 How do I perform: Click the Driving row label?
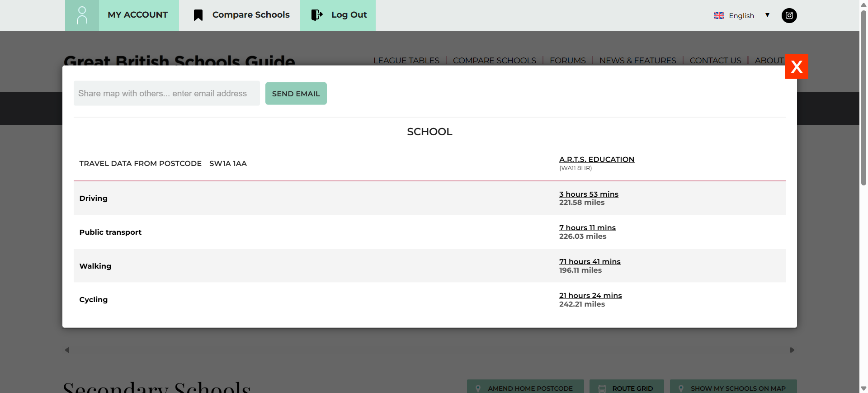[93, 198]
